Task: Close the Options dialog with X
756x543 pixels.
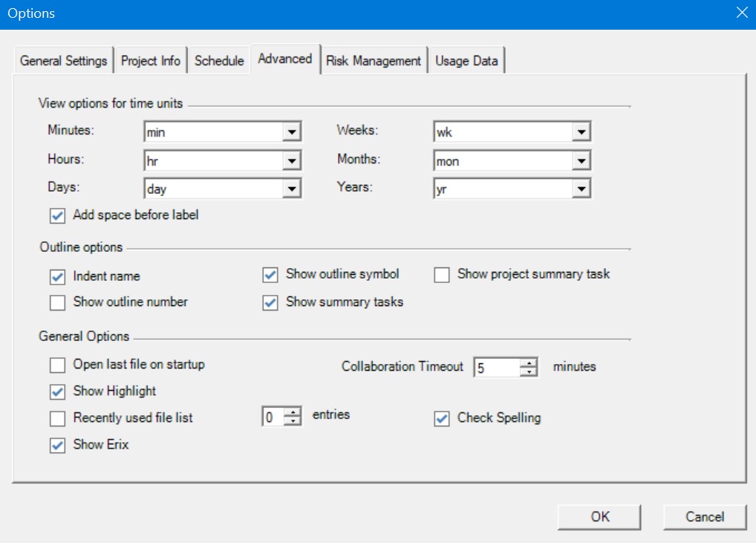Action: 742,13
